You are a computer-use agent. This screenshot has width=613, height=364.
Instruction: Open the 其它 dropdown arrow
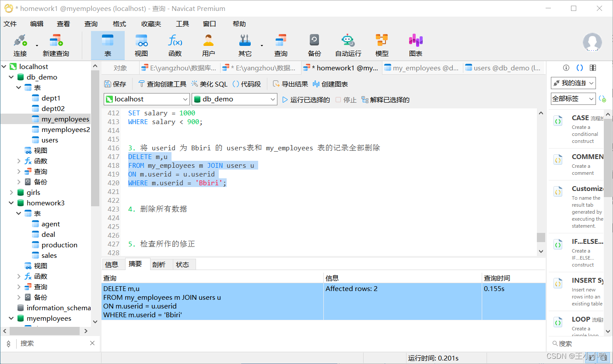(262, 45)
